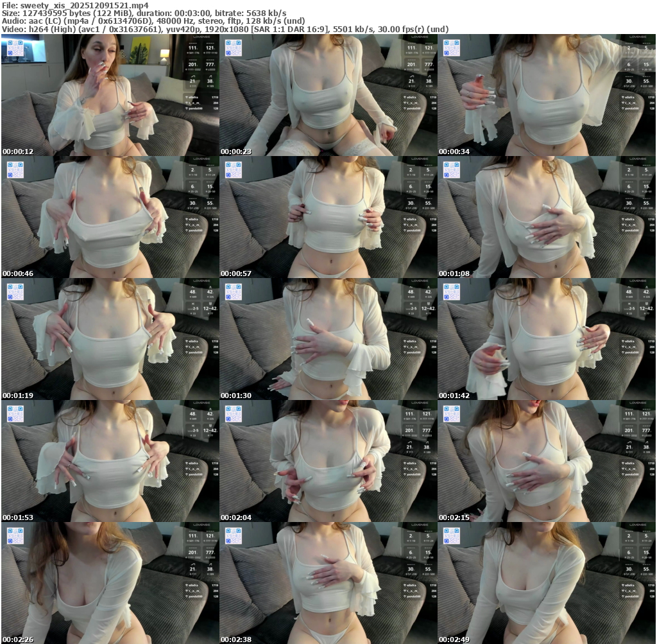Click the 00:01:42 thumbnail
The image size is (657, 644).
tap(546, 339)
